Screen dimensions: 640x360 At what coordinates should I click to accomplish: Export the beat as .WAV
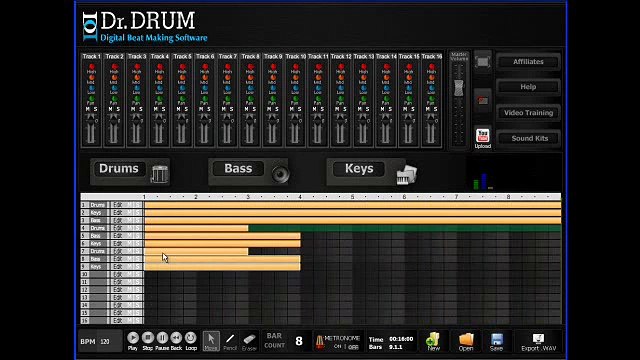click(538, 342)
